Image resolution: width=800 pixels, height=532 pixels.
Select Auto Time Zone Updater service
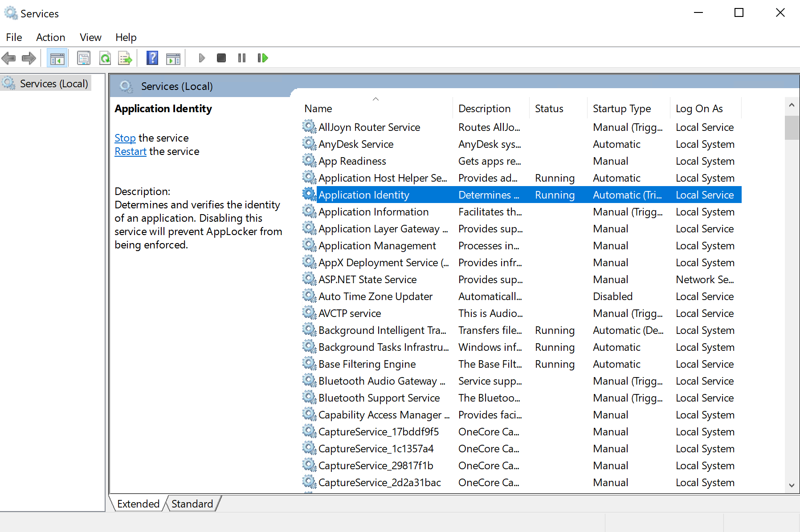tap(522, 296)
